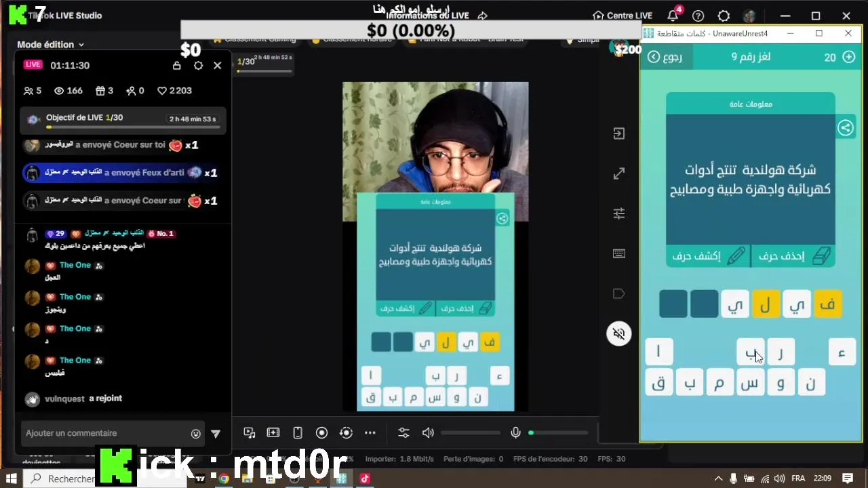Select the و letter tile in the game window
The height and width of the screenshot is (488, 868).
pos(781,384)
